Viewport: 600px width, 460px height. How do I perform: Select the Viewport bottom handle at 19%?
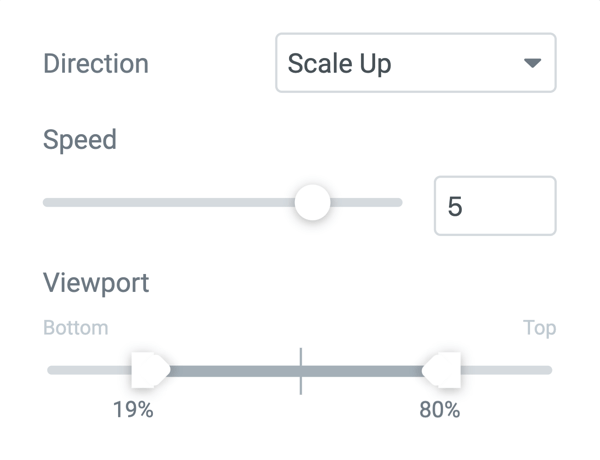tap(150, 370)
